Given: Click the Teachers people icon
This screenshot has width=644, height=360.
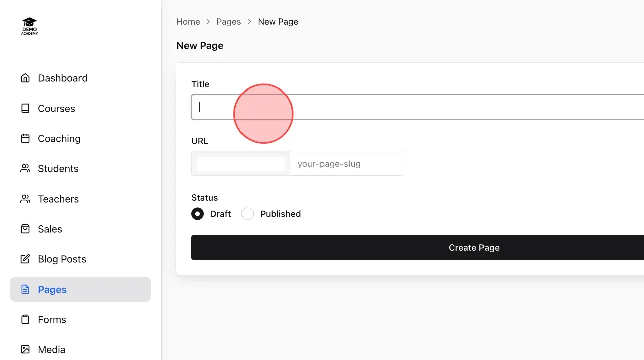Looking at the screenshot, I should [x=25, y=199].
